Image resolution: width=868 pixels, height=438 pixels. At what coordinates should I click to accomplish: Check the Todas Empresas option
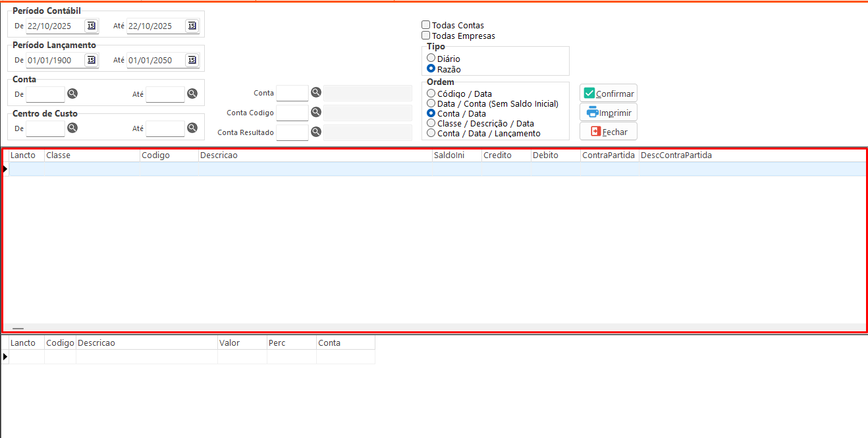(x=426, y=36)
